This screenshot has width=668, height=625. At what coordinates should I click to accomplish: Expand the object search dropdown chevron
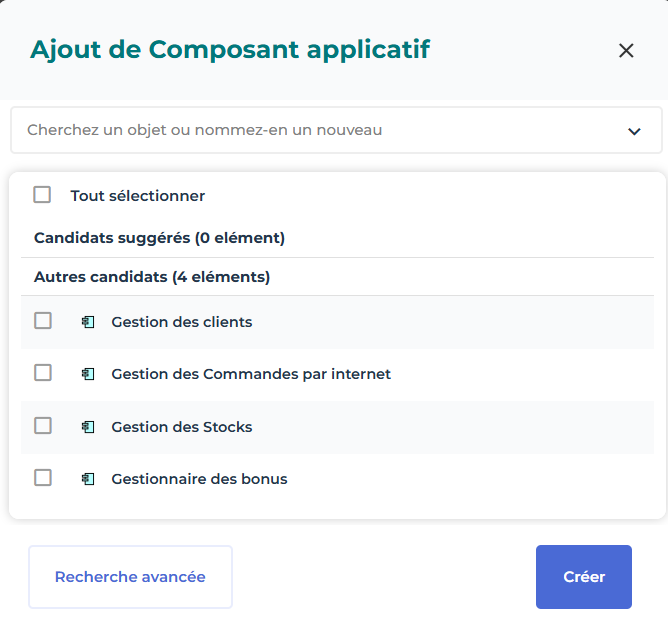633,131
